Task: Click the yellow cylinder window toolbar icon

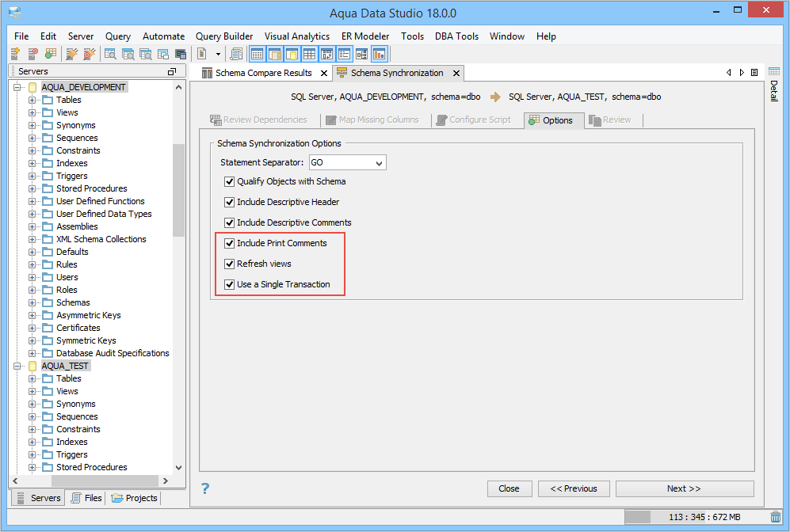Action: [292, 53]
